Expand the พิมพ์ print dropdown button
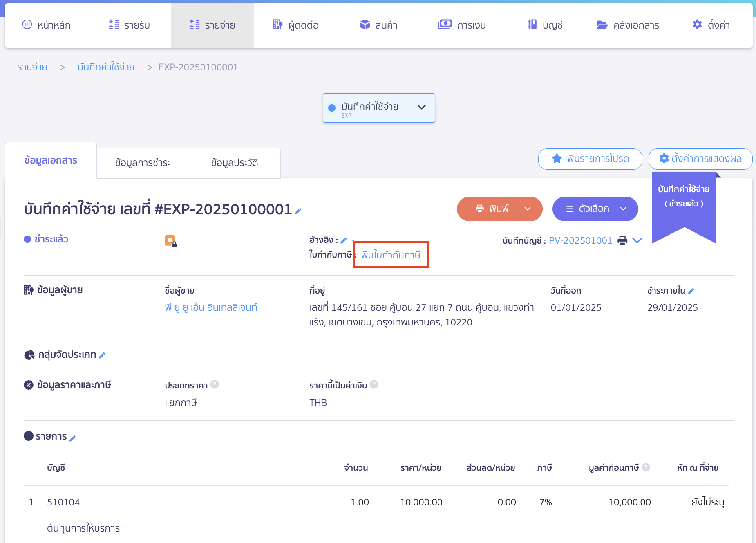Viewport: 756px width, 543px height. [x=527, y=209]
